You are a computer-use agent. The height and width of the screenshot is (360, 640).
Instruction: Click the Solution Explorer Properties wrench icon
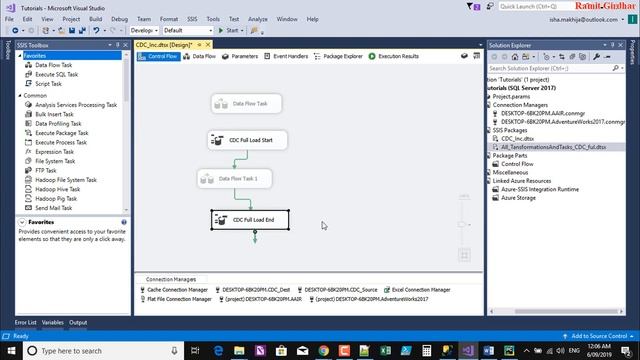pos(596,57)
